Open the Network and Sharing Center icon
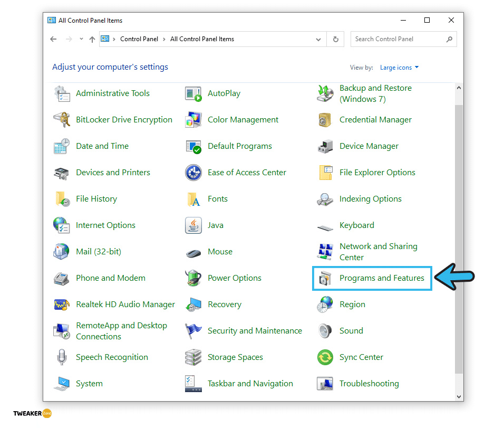Viewport: 504px width, 428px height. [325, 252]
